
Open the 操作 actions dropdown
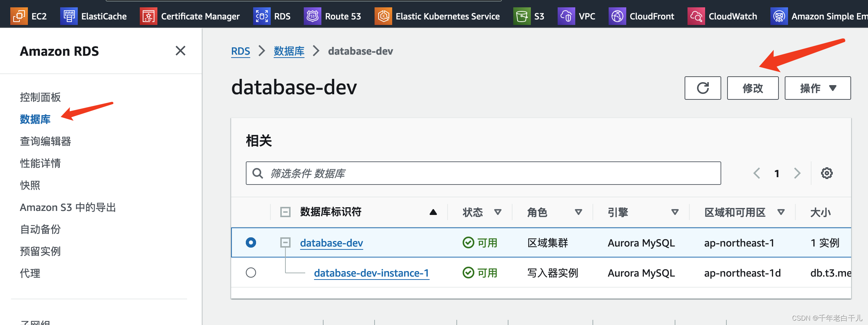818,88
